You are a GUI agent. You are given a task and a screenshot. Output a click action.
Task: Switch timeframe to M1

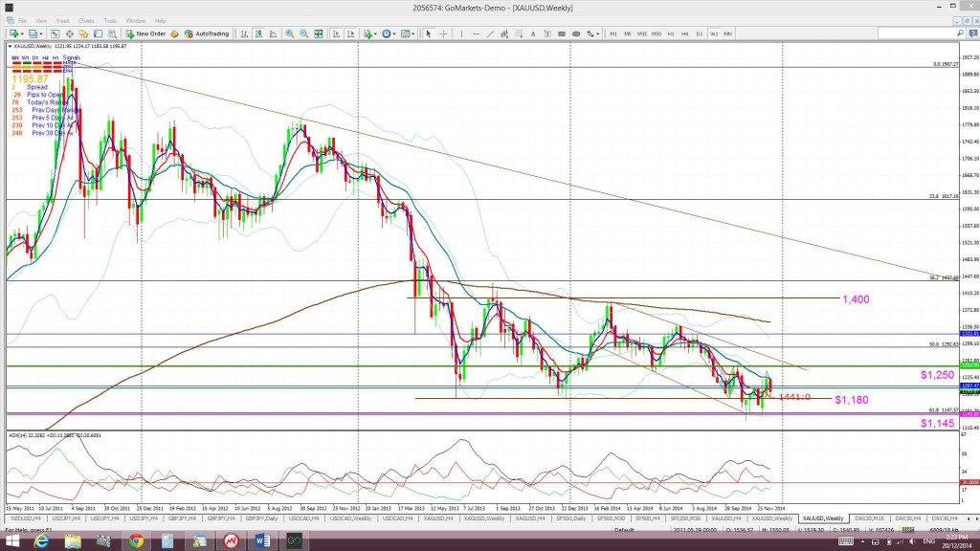pos(613,33)
